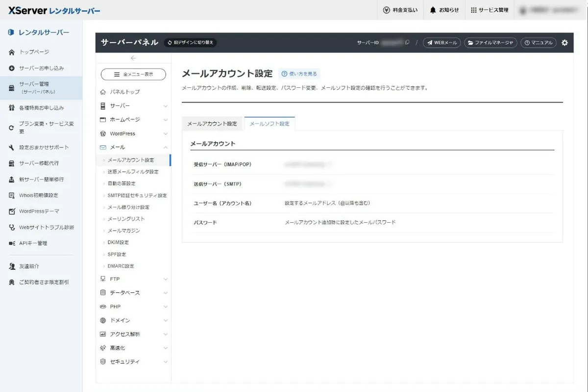Click the wrench icon for 設定おまかせサポート
Viewport: 588px width, 392px height.
tap(12, 147)
